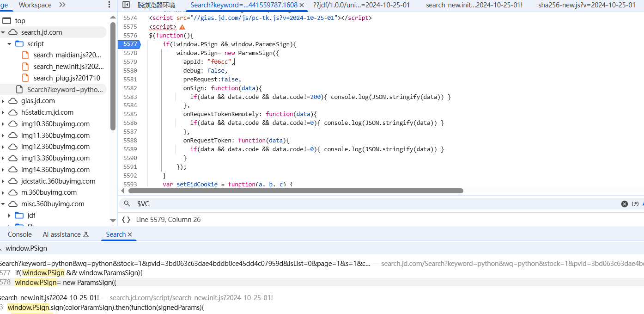Toggle breakpoint on line 5577

pyautogui.click(x=130, y=44)
